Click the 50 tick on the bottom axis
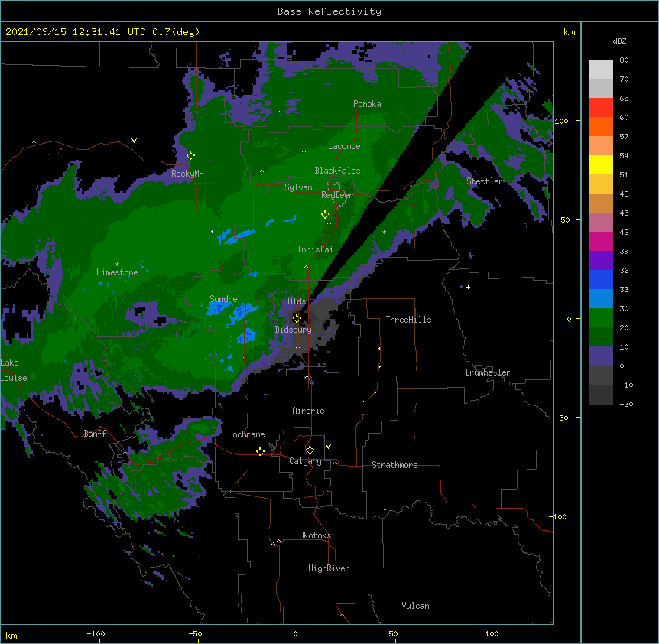The height and width of the screenshot is (644, 659). [393, 633]
